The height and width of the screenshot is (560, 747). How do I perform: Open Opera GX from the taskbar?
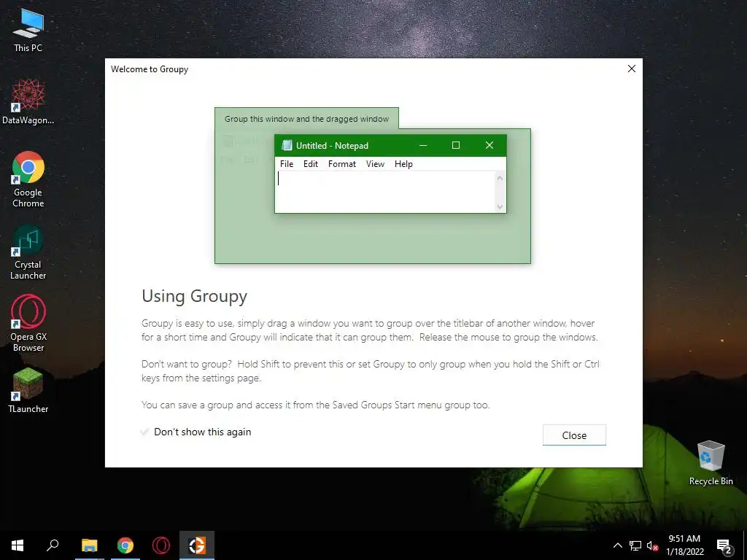click(x=161, y=545)
